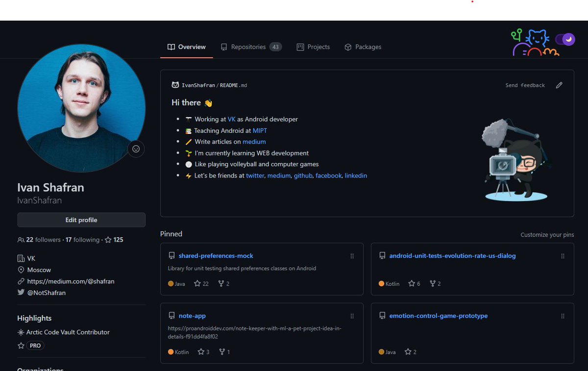Click the link chain icon beside medium URL

(x=21, y=281)
